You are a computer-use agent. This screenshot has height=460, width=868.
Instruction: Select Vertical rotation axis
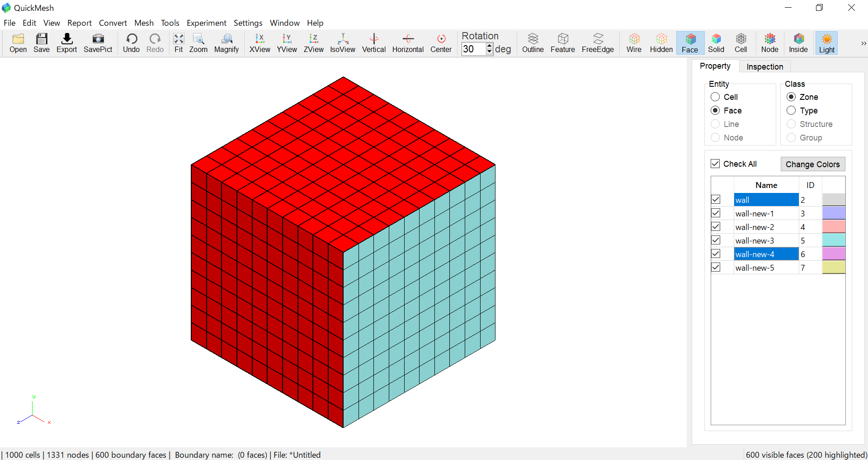pos(374,43)
